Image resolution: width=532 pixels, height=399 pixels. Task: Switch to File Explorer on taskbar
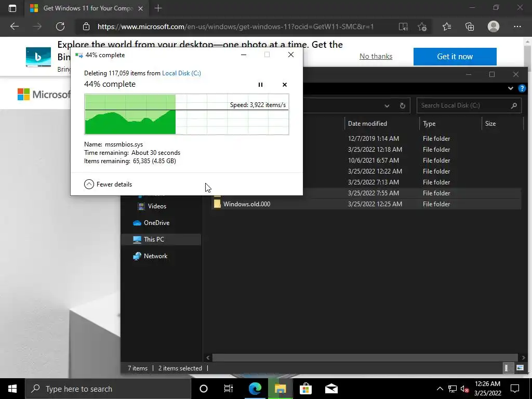pos(280,389)
